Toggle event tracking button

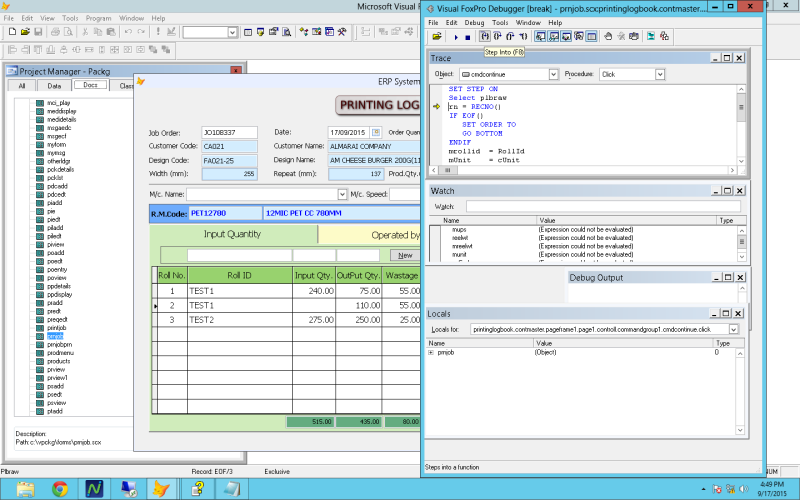(664, 36)
